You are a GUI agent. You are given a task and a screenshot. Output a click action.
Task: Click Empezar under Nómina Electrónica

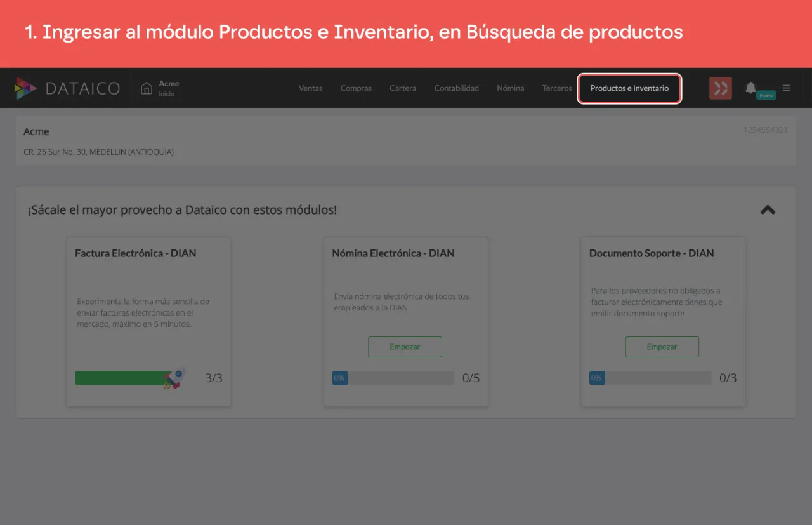405,347
